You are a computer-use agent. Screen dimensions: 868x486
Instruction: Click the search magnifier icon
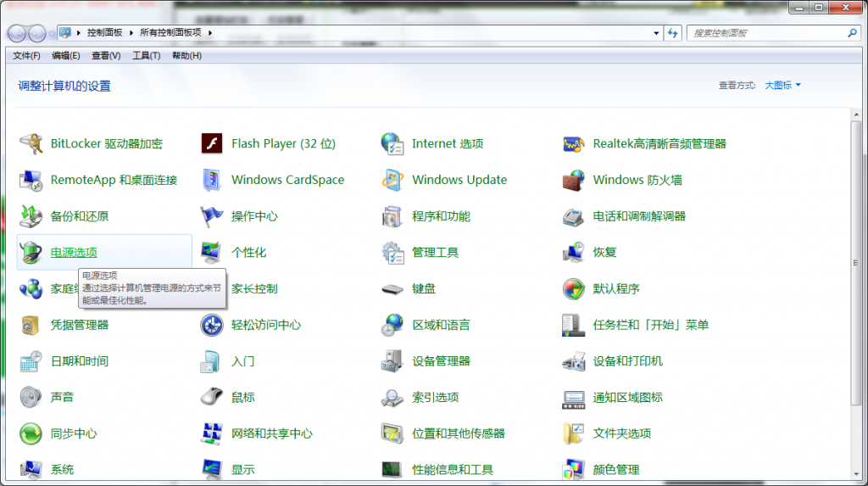(853, 33)
